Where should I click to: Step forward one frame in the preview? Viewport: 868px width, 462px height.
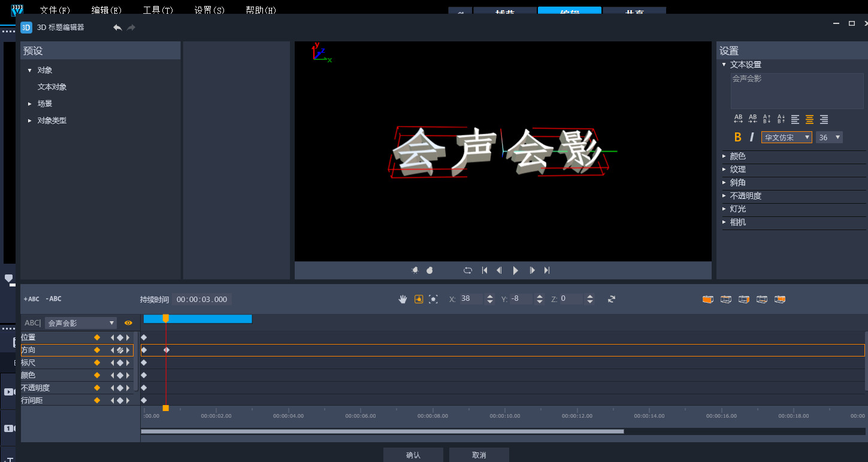coord(532,270)
